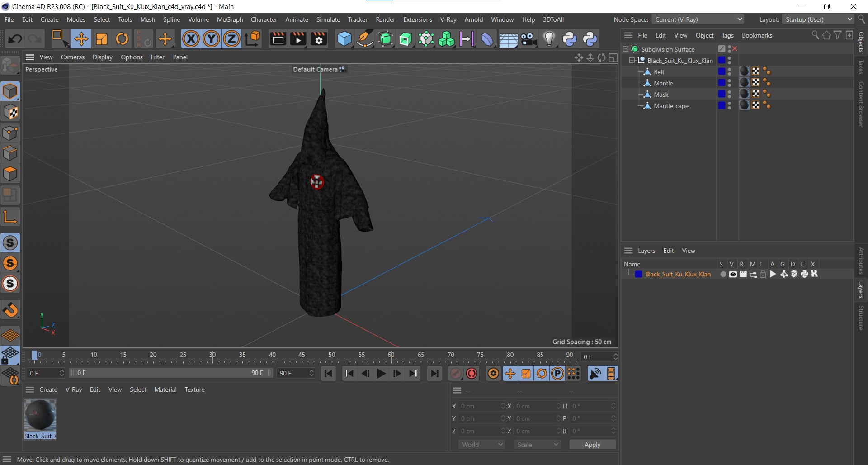
Task: Toggle layer lock icon
Action: 763,274
